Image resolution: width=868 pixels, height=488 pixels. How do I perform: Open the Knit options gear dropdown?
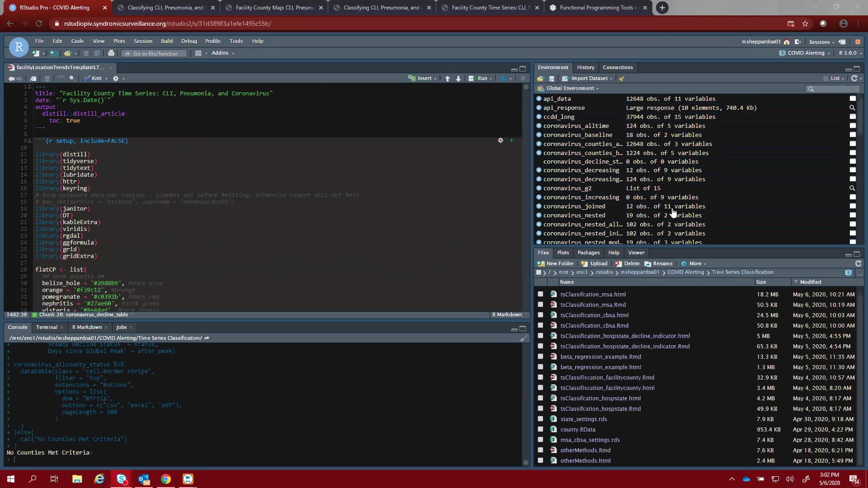click(118, 79)
